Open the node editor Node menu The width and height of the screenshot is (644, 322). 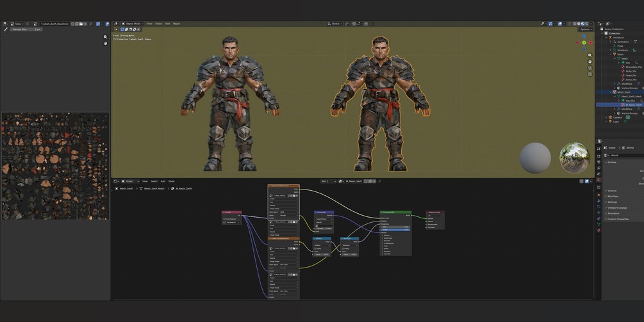pyautogui.click(x=171, y=181)
